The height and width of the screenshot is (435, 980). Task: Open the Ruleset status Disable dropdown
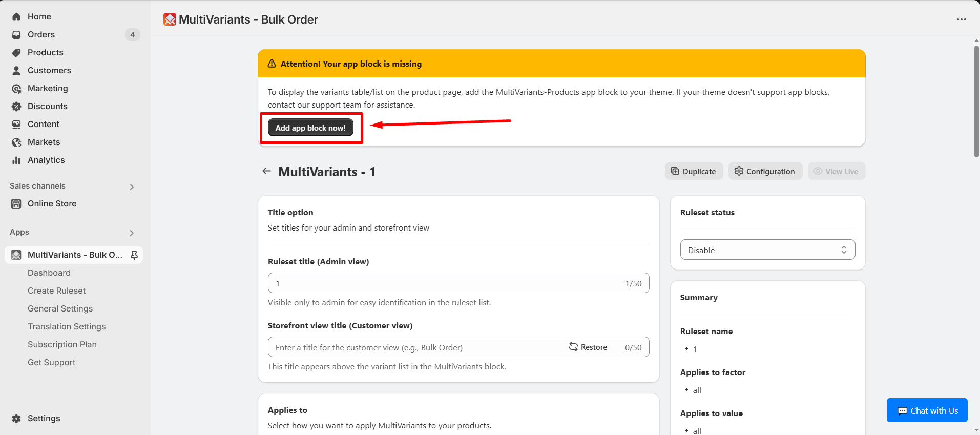pyautogui.click(x=767, y=250)
